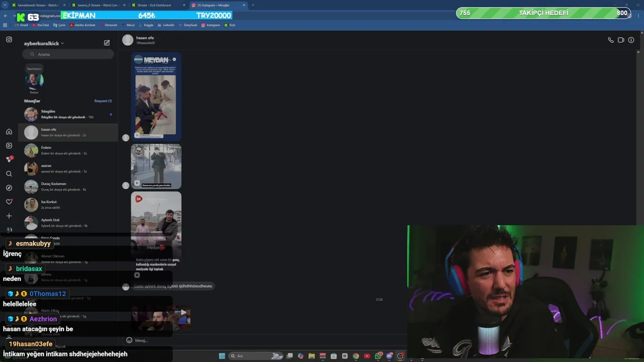Open the Ayberk Ural conversation
644x362 pixels.
(x=68, y=223)
